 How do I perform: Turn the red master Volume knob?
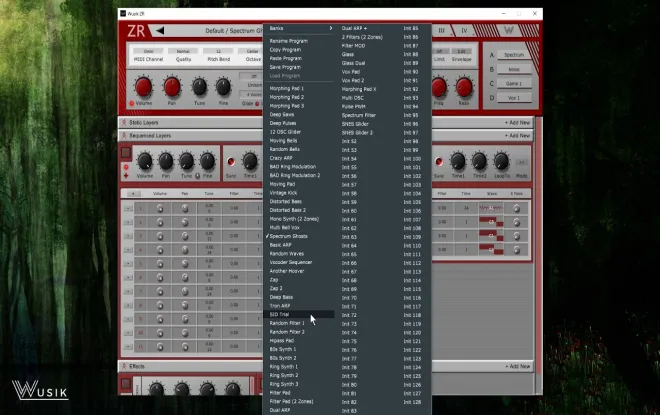[x=144, y=87]
